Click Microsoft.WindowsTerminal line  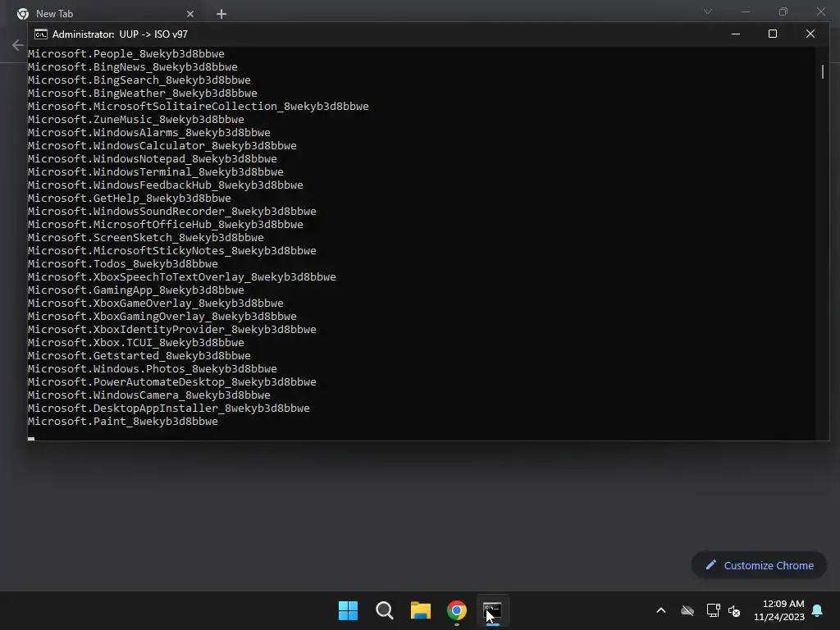click(x=156, y=172)
